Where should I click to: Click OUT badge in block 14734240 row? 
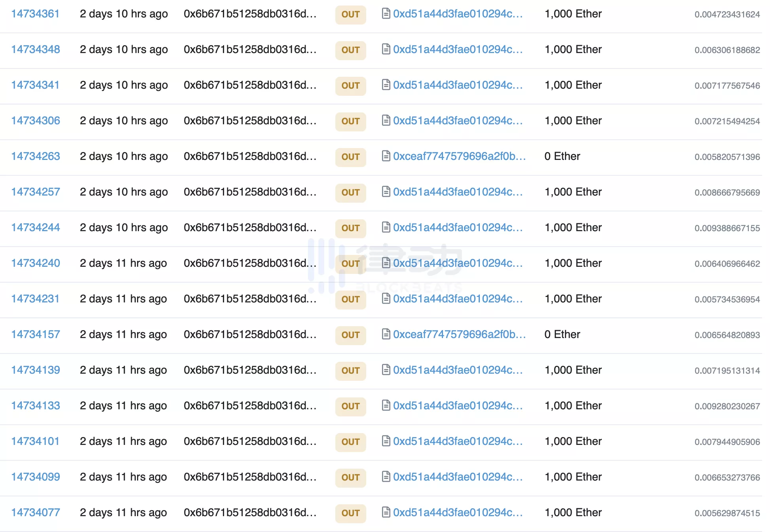(350, 264)
